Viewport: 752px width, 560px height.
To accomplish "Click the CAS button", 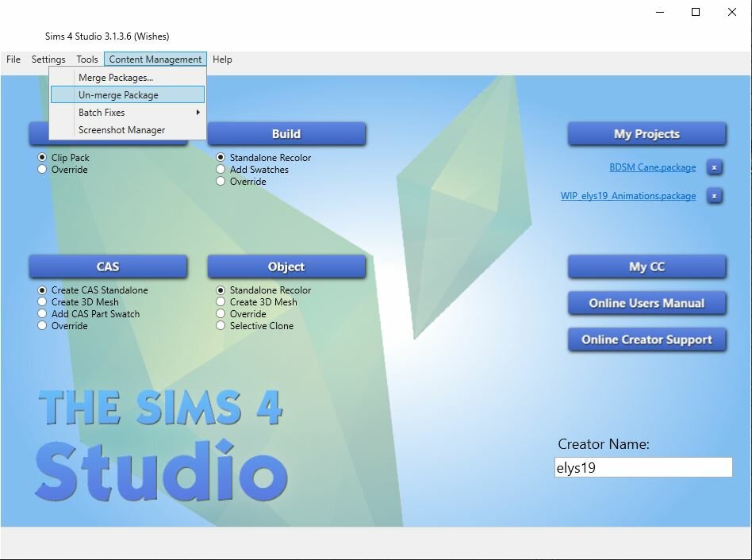I will coord(108,267).
